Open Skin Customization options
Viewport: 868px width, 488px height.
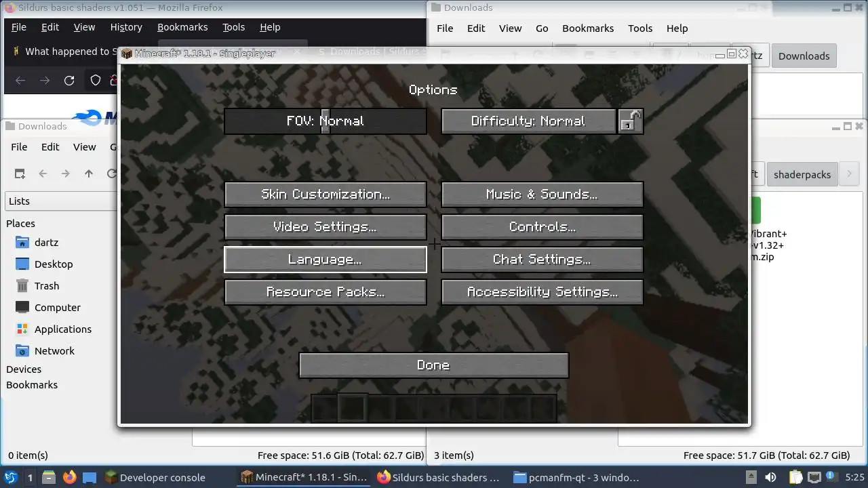325,195
